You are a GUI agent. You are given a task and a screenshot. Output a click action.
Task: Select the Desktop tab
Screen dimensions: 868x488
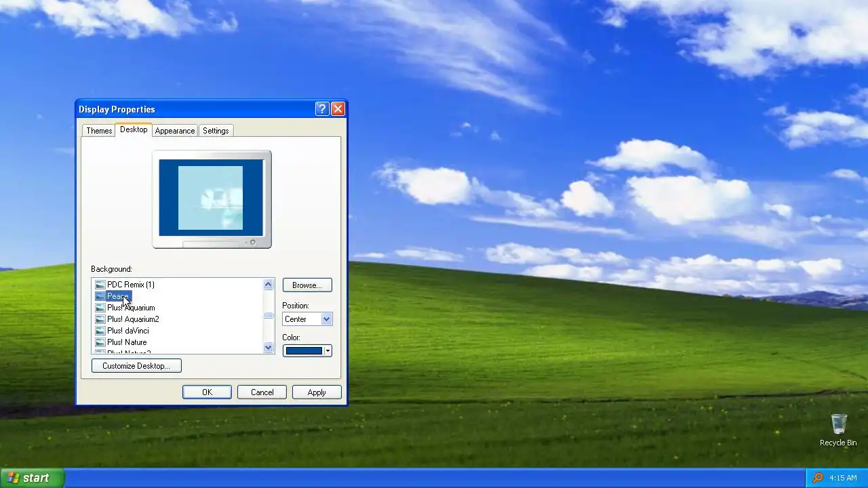click(134, 129)
